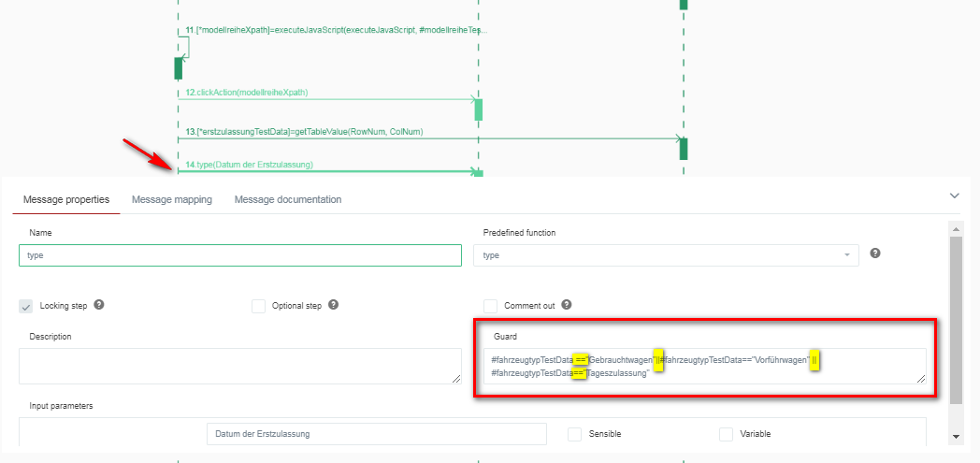Open the Message documentation tab
Viewport: 980px width, 463px height.
point(287,199)
